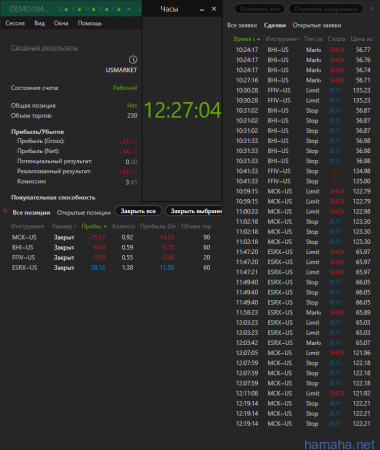Click the Ф connection status indicator
This screenshot has height=450, width=380.
point(103,9)
